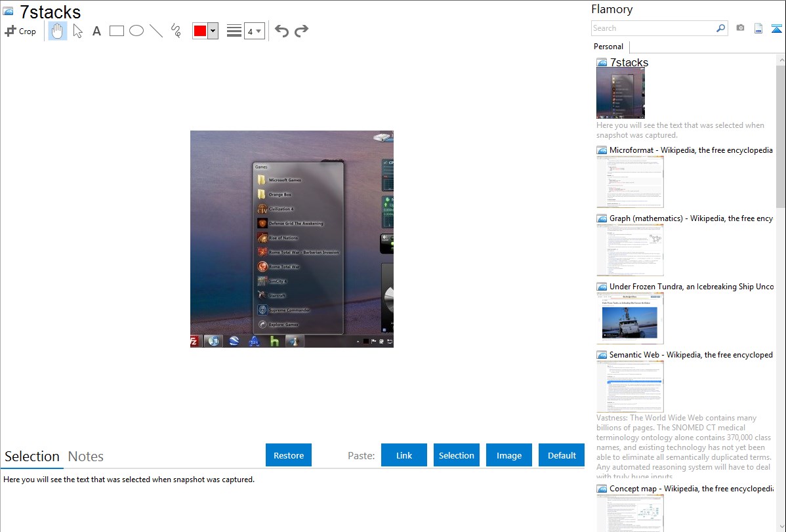Click the Restore button
The image size is (786, 532).
(x=289, y=455)
